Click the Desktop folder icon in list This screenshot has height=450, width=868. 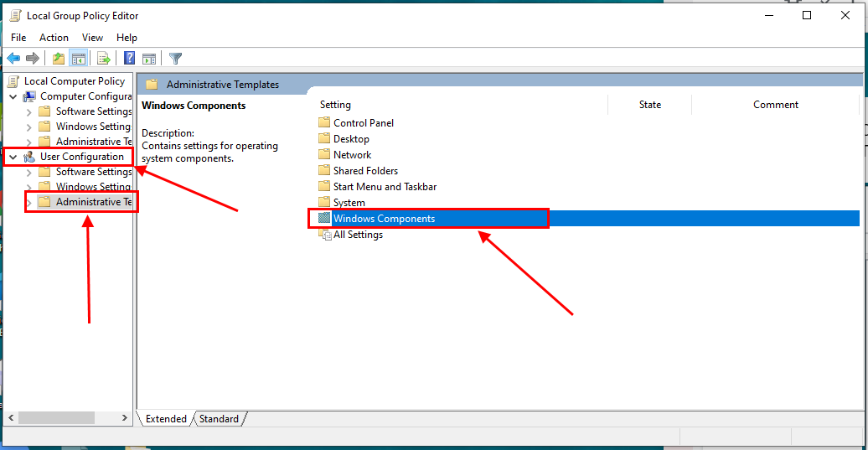324,138
